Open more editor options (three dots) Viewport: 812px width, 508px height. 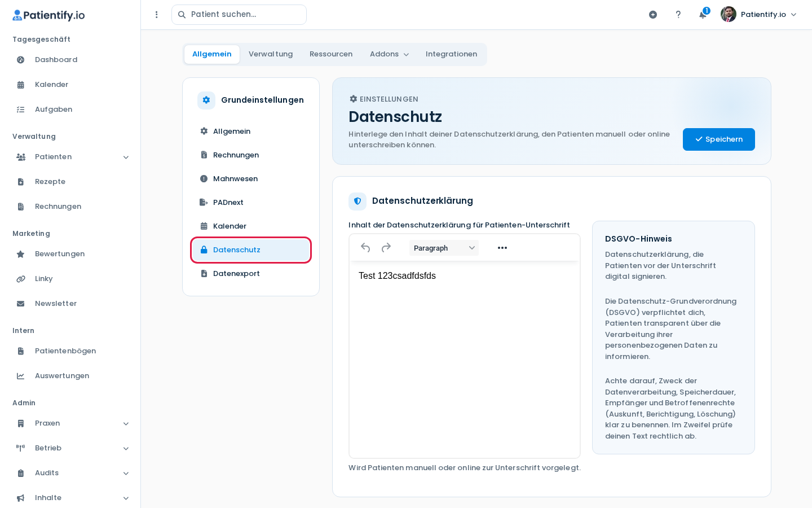(502, 248)
